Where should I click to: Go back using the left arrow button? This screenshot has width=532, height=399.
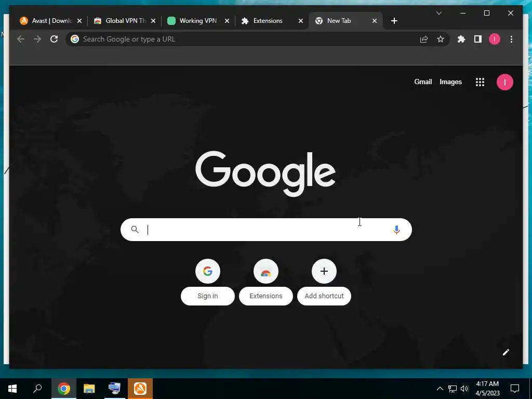click(21, 39)
